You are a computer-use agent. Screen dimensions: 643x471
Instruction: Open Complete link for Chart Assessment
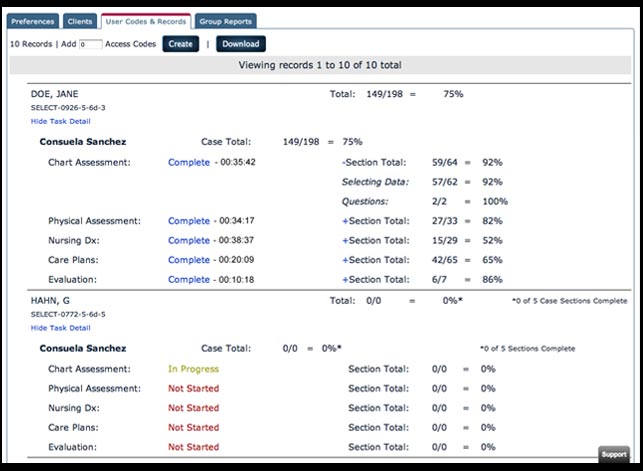point(188,162)
